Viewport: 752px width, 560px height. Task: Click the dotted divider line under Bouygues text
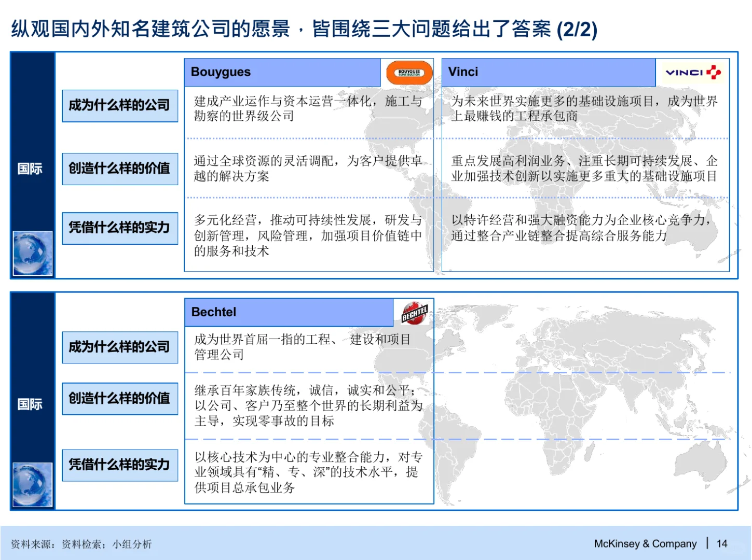[x=309, y=138]
